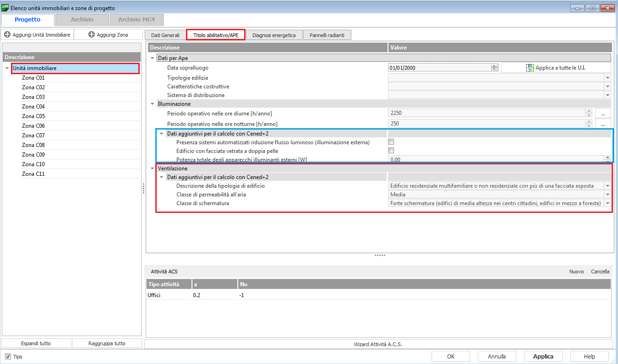Switch to the Diagnosi energetica tab
This screenshot has width=618, height=364.
point(274,35)
